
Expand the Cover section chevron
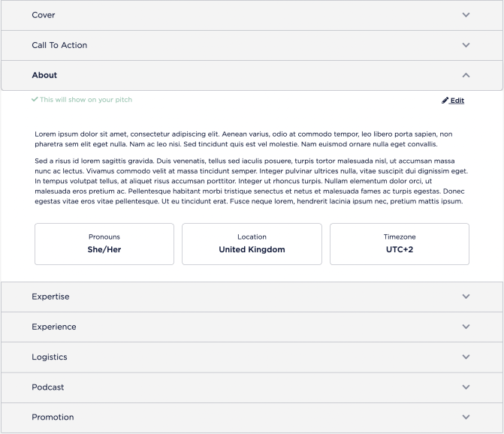click(x=466, y=15)
